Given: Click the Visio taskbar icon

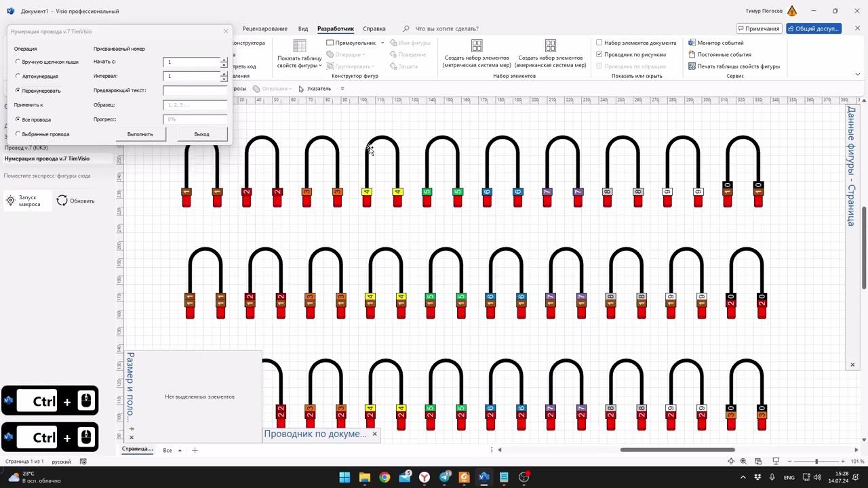Looking at the screenshot, I should pyautogui.click(x=484, y=477).
